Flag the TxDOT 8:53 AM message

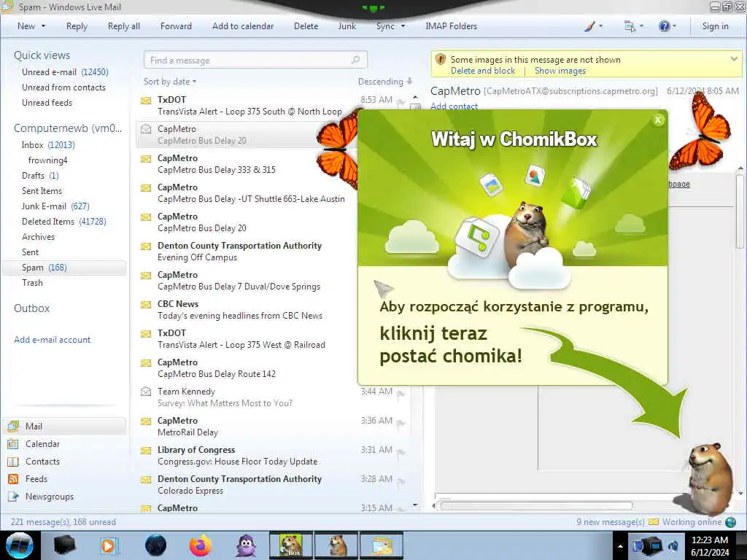click(400, 102)
